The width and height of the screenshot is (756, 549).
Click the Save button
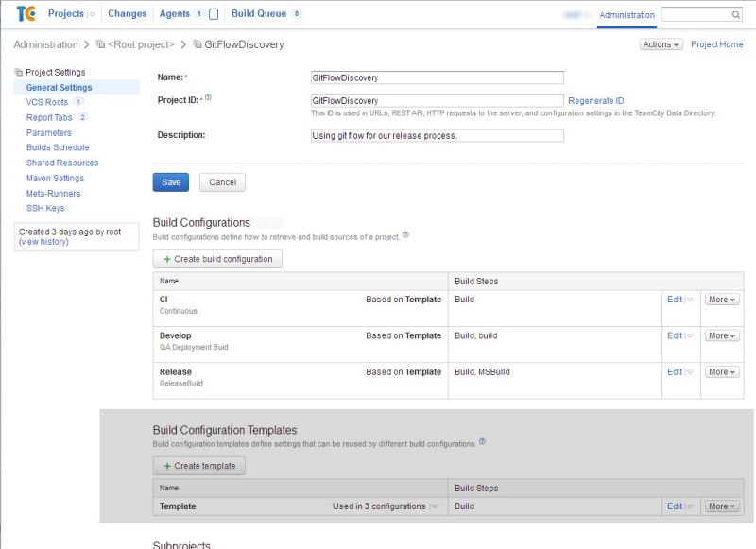click(x=170, y=182)
